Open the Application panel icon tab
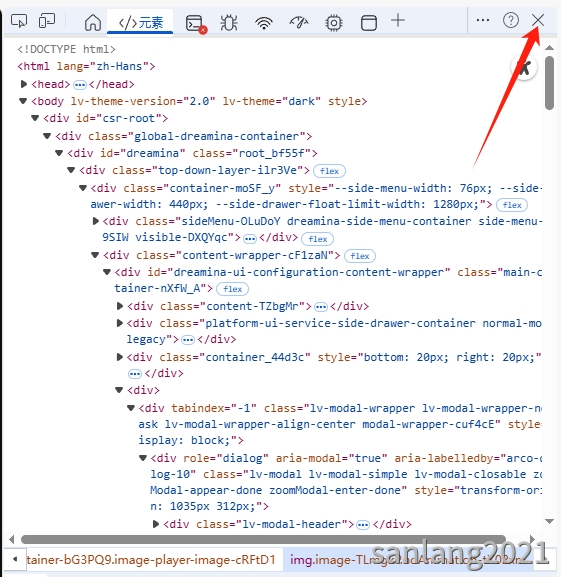This screenshot has width=561, height=577. pos(369,23)
